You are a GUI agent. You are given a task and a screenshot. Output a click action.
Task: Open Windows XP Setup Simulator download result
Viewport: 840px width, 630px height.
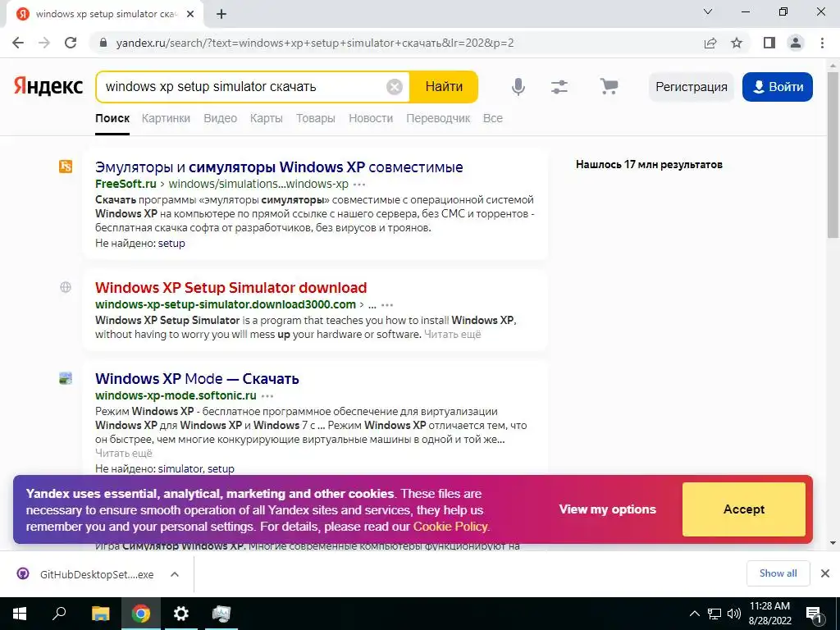pos(231,288)
